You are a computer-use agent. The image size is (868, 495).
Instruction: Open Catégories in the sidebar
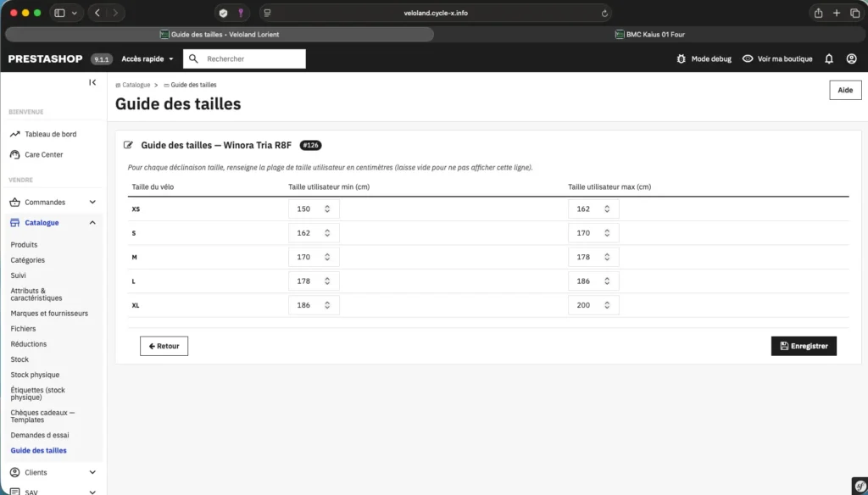pos(28,260)
